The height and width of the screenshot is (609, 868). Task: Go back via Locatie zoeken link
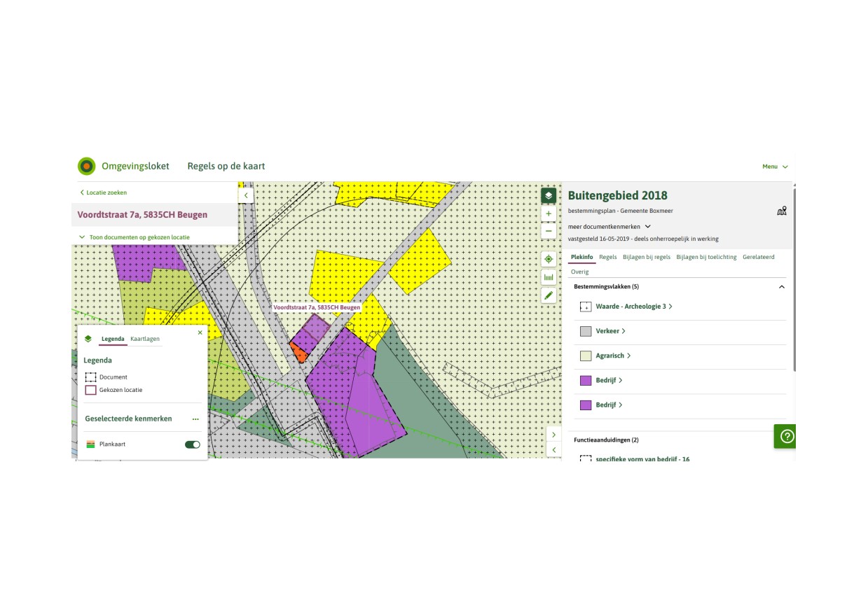(x=104, y=192)
